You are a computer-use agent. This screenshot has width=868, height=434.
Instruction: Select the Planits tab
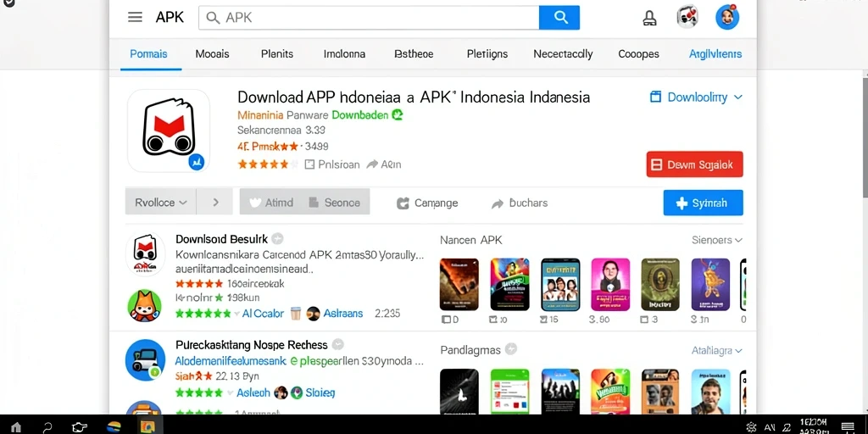point(277,54)
